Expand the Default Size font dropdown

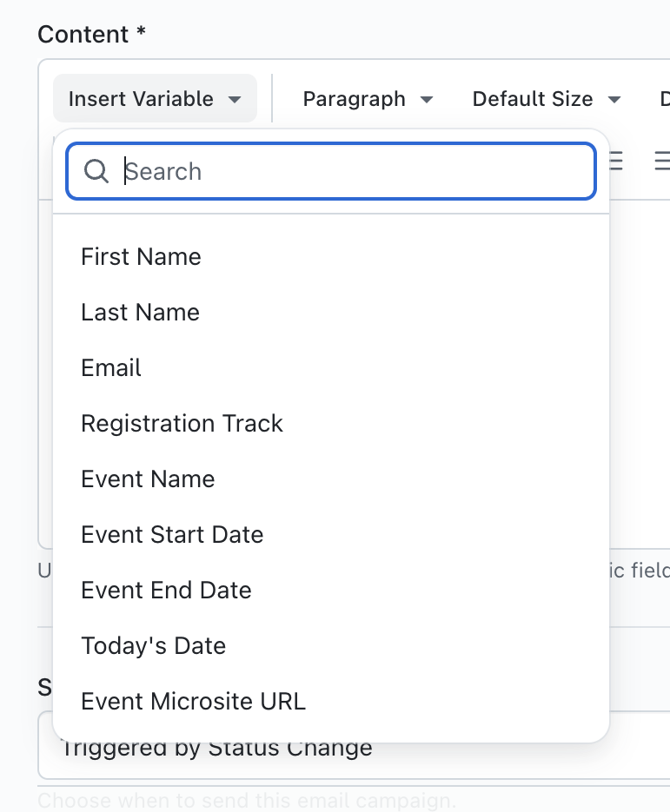tap(546, 99)
